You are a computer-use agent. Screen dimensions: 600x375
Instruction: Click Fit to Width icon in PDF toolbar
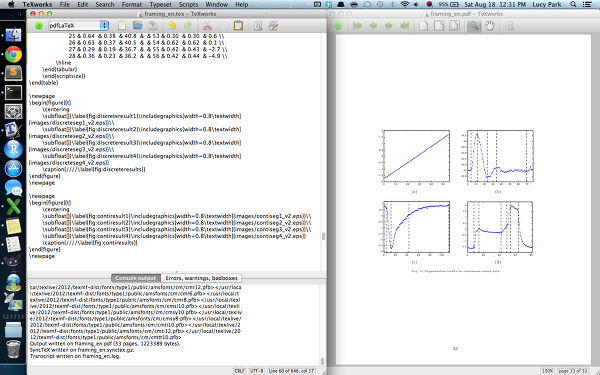439,26
